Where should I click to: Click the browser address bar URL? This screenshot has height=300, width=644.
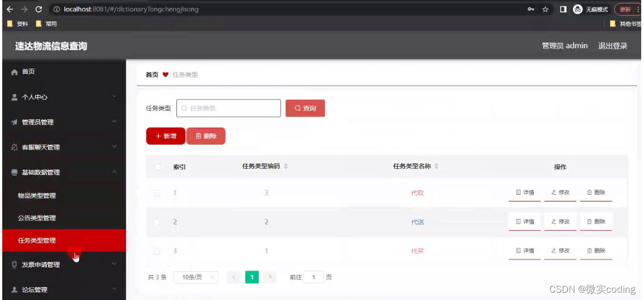pyautogui.click(x=131, y=9)
